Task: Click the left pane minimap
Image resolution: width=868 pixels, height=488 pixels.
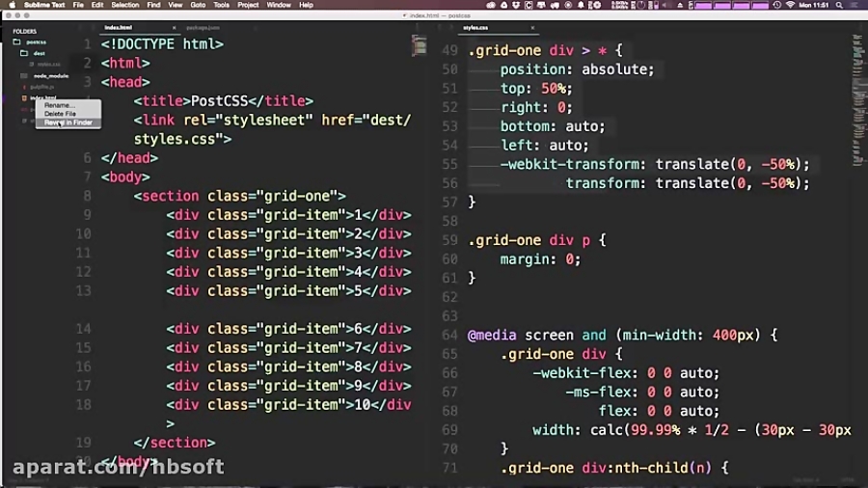Action: click(420, 45)
